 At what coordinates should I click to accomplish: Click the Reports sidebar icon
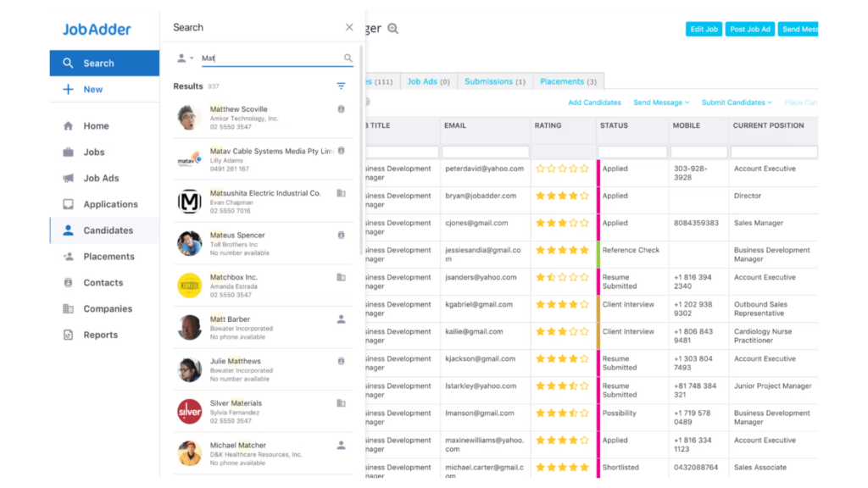click(x=68, y=335)
